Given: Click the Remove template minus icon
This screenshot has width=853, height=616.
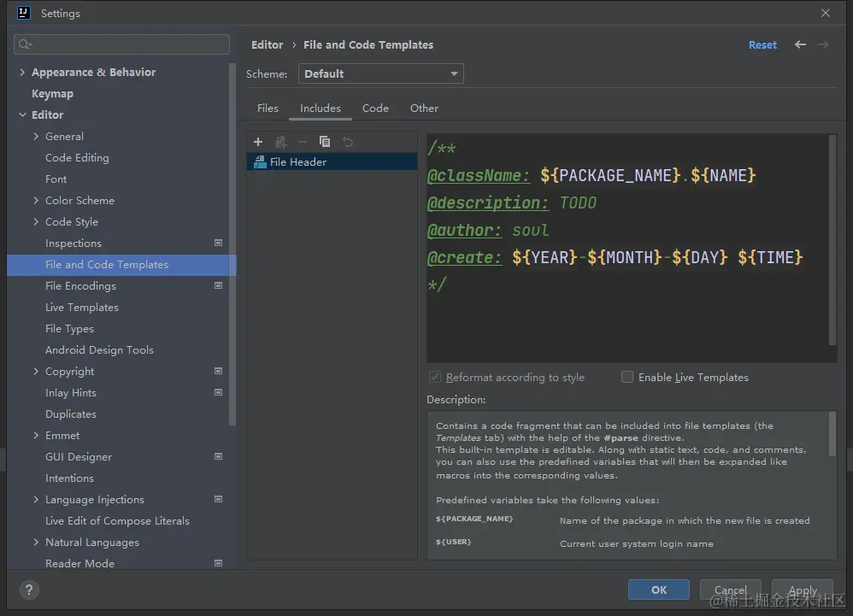Looking at the screenshot, I should coord(303,142).
